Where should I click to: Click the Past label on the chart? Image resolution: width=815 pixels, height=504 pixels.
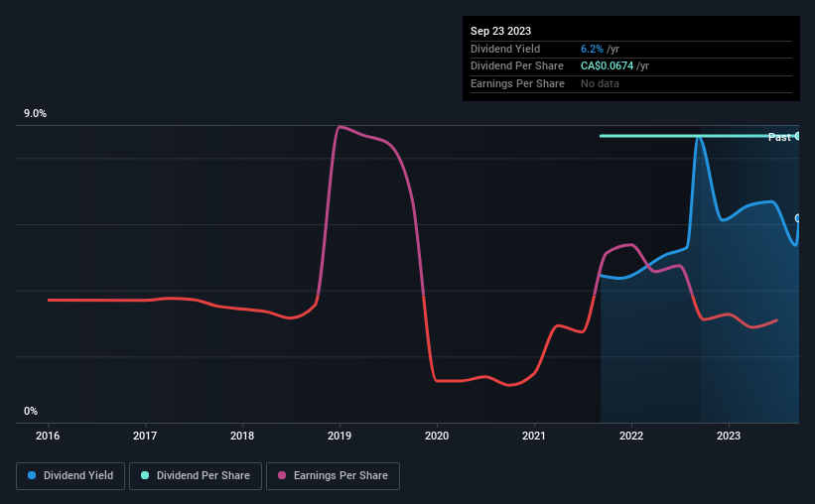pyautogui.click(x=779, y=137)
